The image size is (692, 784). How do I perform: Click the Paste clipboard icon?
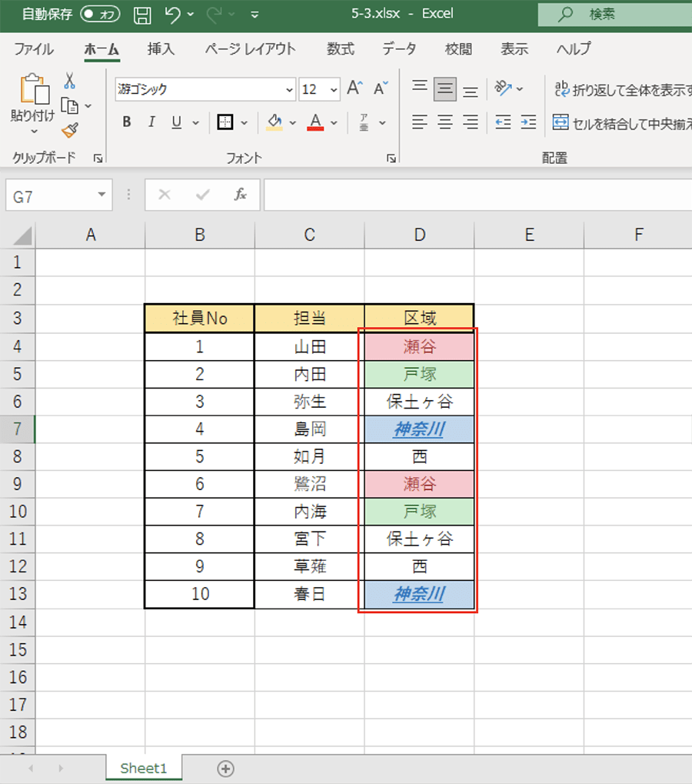coord(34,89)
